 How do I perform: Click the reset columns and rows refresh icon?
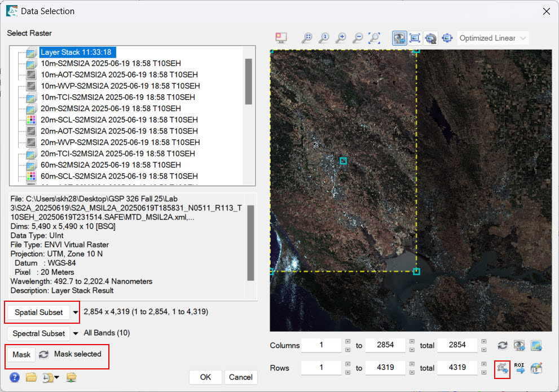pyautogui.click(x=502, y=345)
